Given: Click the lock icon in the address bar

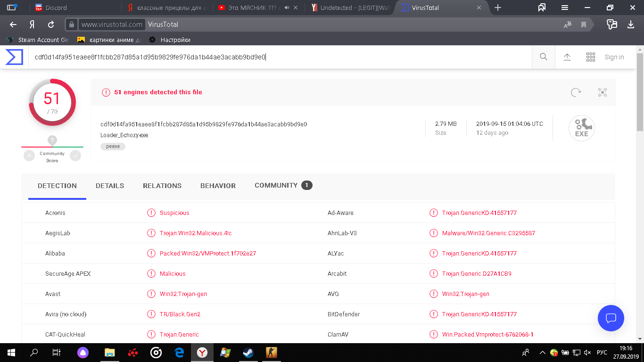Looking at the screenshot, I should pyautogui.click(x=71, y=25).
